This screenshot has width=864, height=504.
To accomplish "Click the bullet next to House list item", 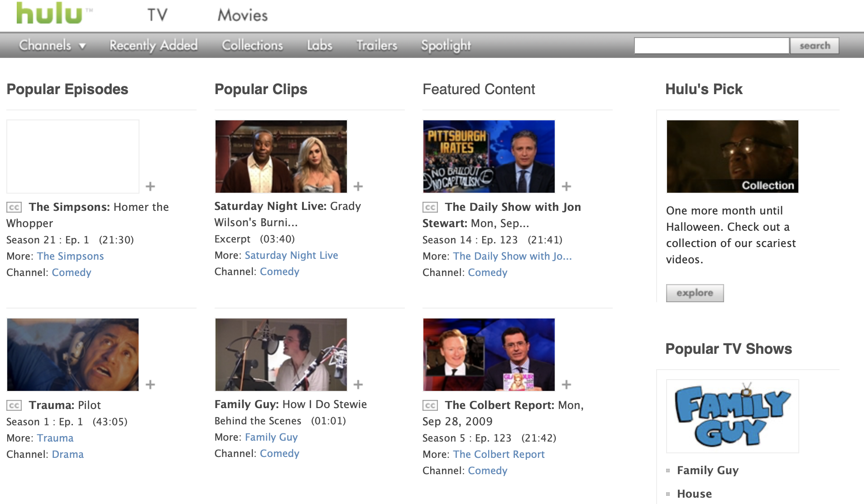I will click(x=668, y=494).
